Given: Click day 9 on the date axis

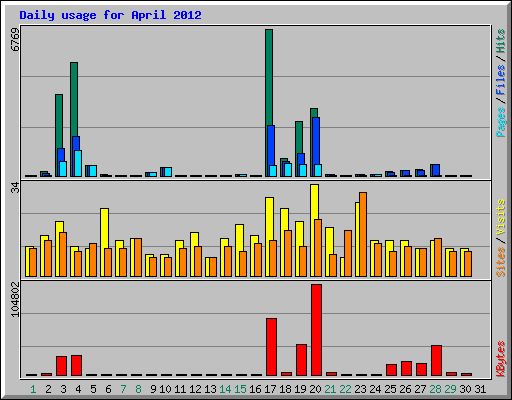Looking at the screenshot, I should coord(153,389).
